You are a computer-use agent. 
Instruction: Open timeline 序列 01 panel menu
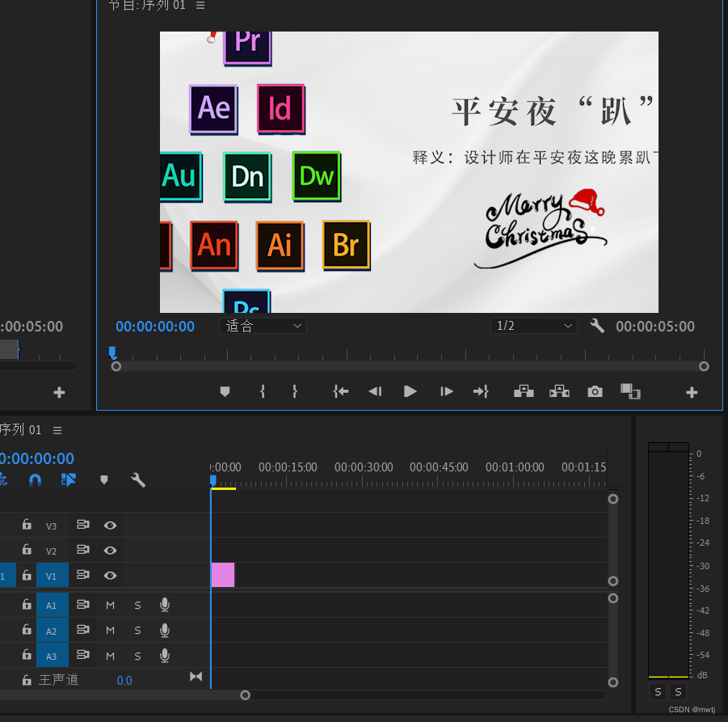tap(57, 430)
